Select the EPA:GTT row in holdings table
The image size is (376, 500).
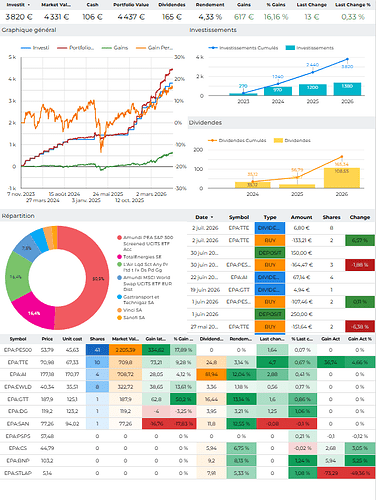tap(188, 399)
